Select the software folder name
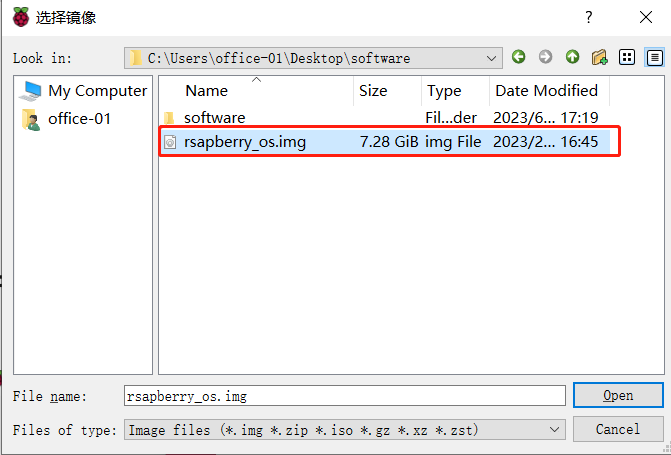Image resolution: width=671 pixels, height=455 pixels. click(215, 118)
